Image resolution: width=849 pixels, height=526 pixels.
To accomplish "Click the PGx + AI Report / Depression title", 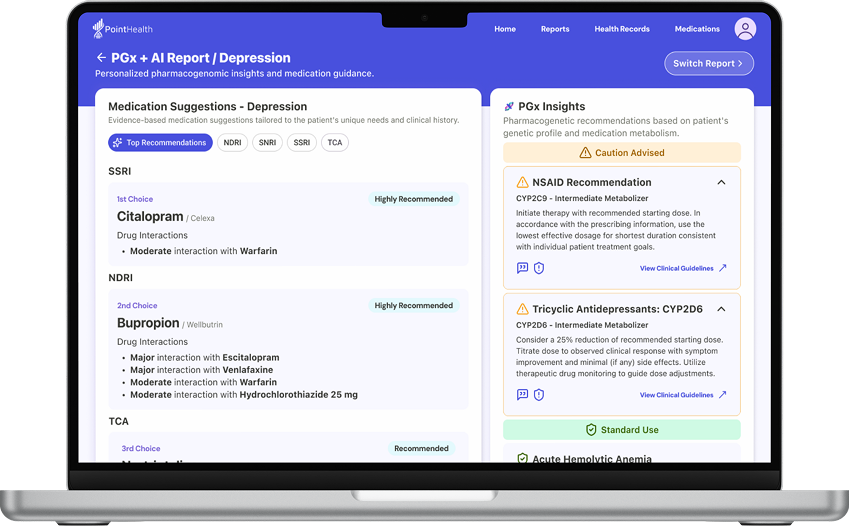I will point(200,57).
